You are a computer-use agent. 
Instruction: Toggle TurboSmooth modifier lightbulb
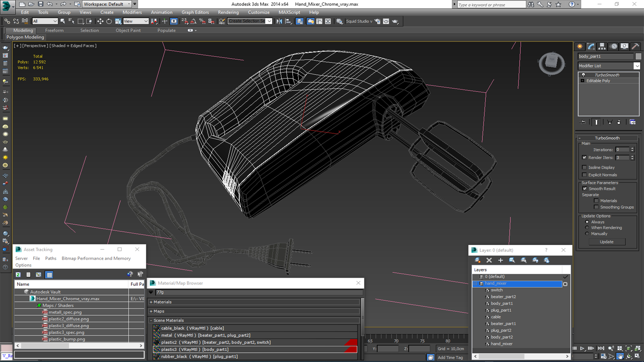pyautogui.click(x=583, y=75)
